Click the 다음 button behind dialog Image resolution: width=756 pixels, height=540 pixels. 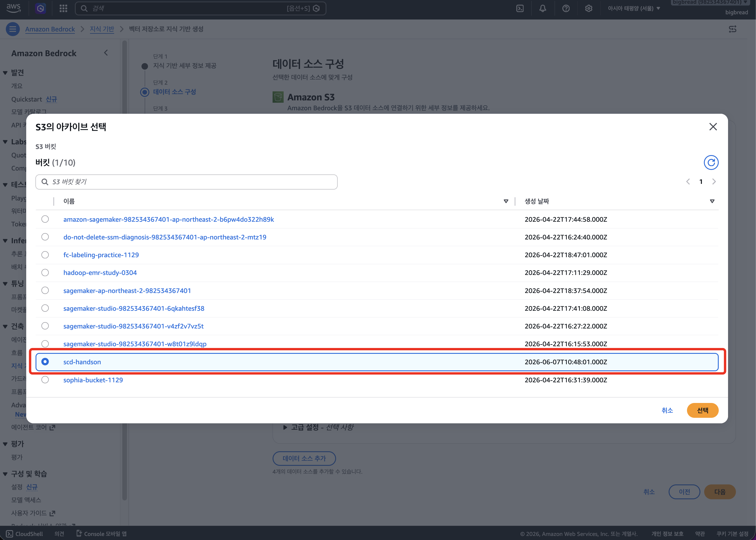tap(720, 492)
